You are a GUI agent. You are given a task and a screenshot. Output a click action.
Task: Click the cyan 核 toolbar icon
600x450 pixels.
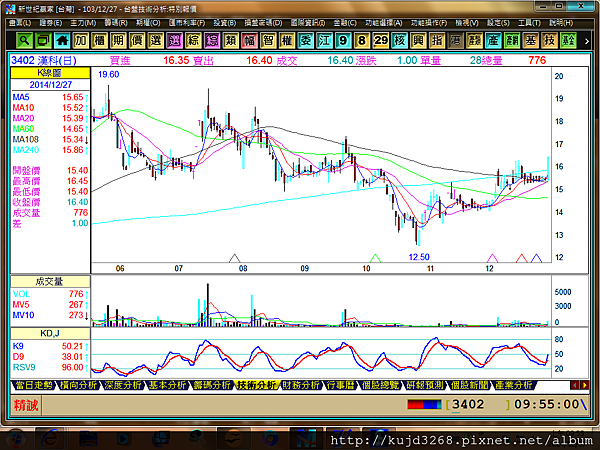(399, 40)
